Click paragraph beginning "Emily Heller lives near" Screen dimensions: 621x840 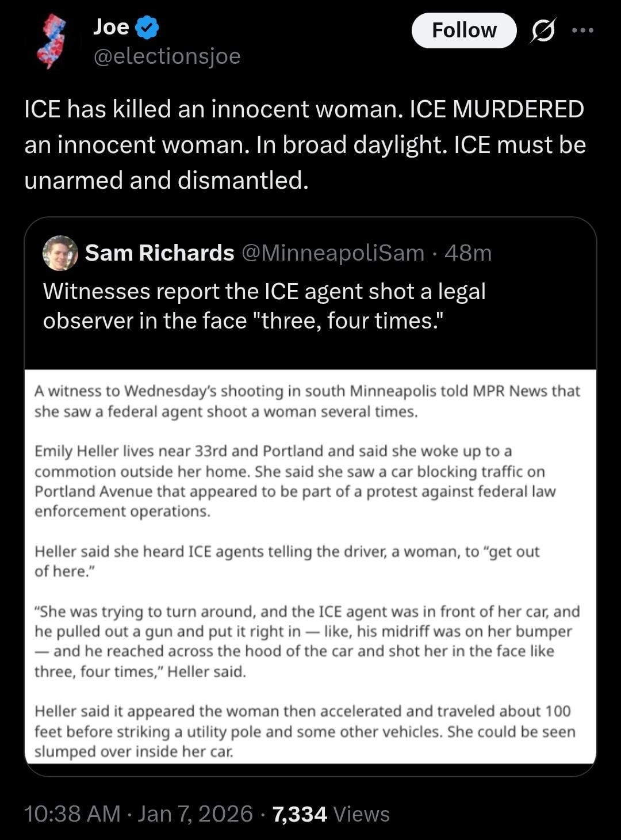294,481
